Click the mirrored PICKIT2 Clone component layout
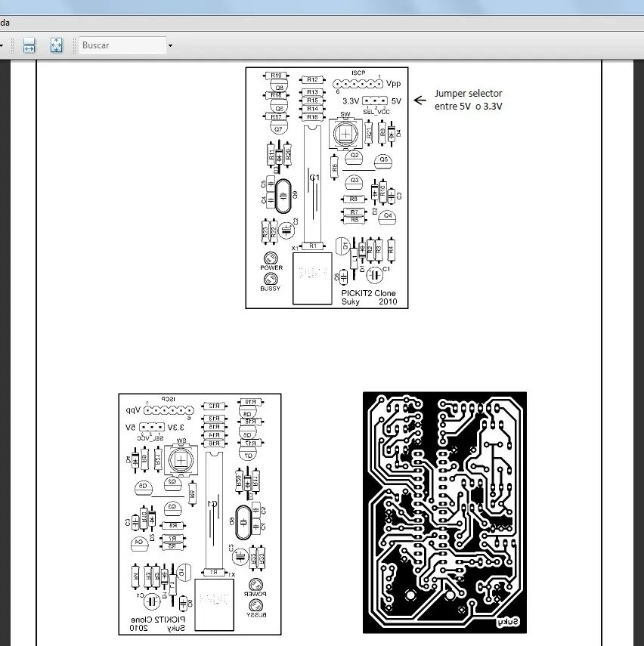The width and height of the screenshot is (644, 646). point(200,515)
